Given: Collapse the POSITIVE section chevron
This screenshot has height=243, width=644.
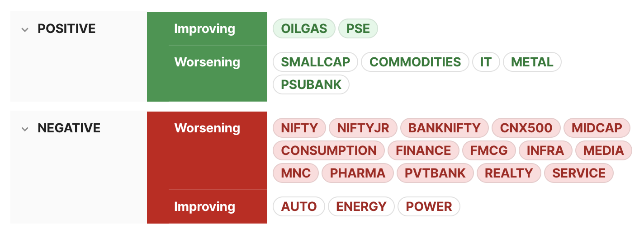Looking at the screenshot, I should 25,30.
